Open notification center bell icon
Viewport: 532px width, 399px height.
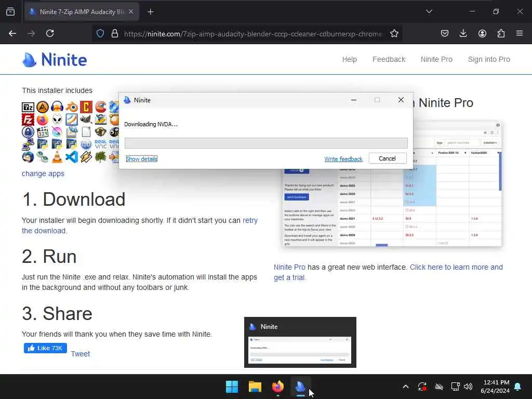pyautogui.click(x=518, y=387)
